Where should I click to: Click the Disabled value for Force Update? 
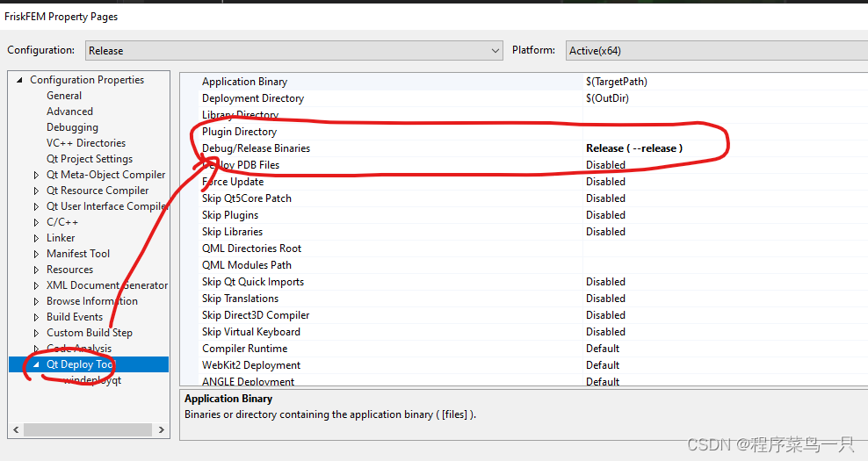[605, 182]
